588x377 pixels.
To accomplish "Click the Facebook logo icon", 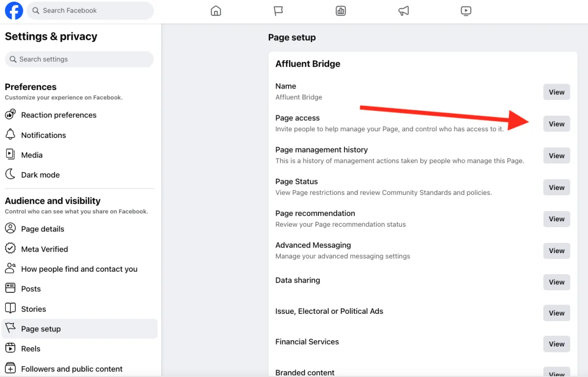I will point(14,11).
